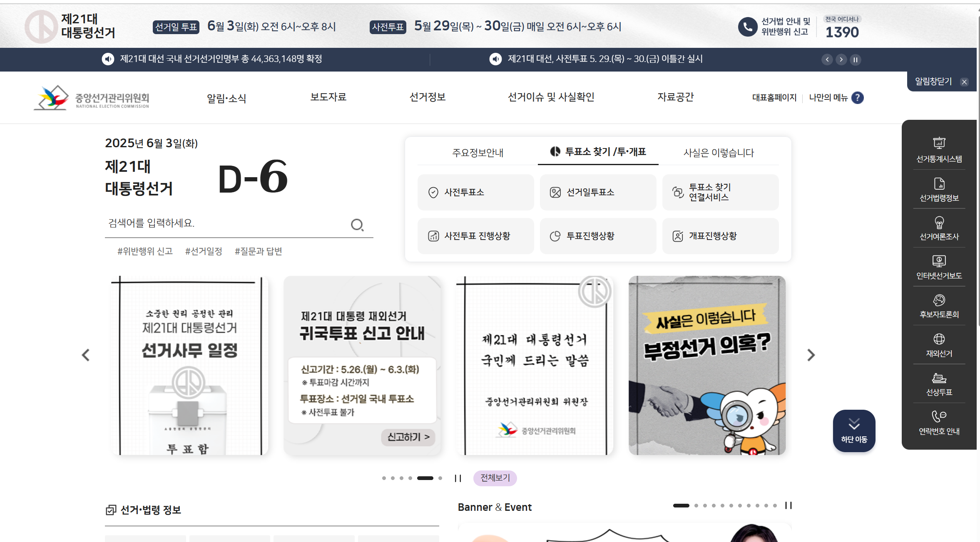Click 나만의 메뉴 help question icon

coord(857,98)
